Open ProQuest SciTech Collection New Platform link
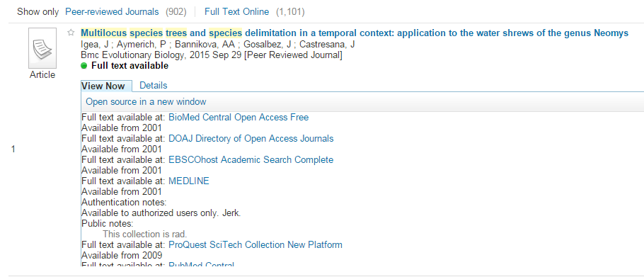Image resolution: width=644 pixels, height=277 pixels. tap(255, 244)
